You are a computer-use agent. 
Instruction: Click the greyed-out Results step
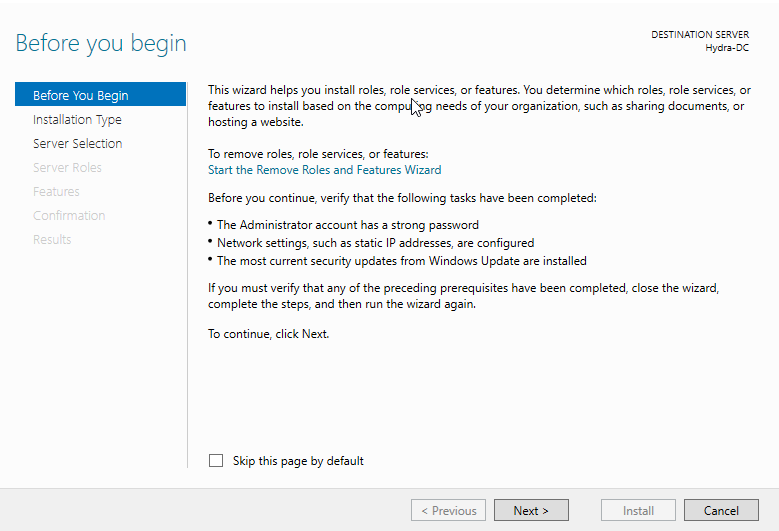tap(52, 239)
